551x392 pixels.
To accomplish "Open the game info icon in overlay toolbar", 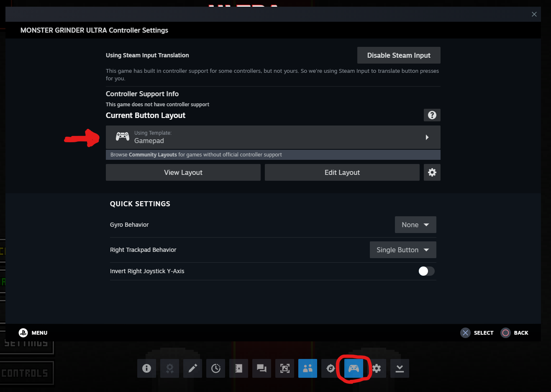I will click(x=146, y=369).
